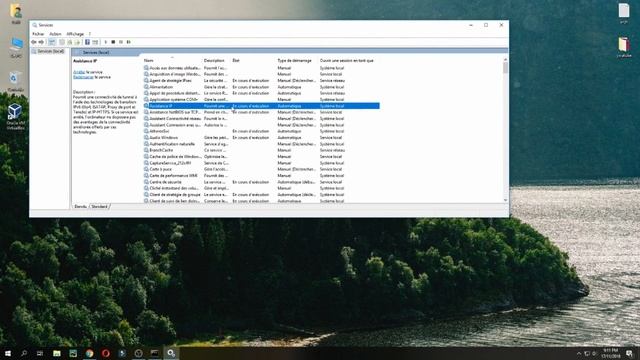The image size is (640, 360).
Task: Select the Carte de performance WMI service
Action: (x=173, y=176)
